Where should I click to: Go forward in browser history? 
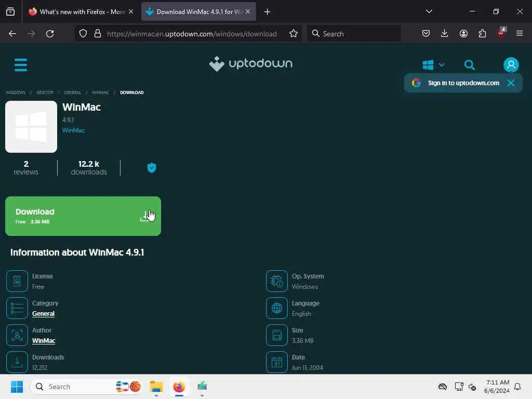31,34
